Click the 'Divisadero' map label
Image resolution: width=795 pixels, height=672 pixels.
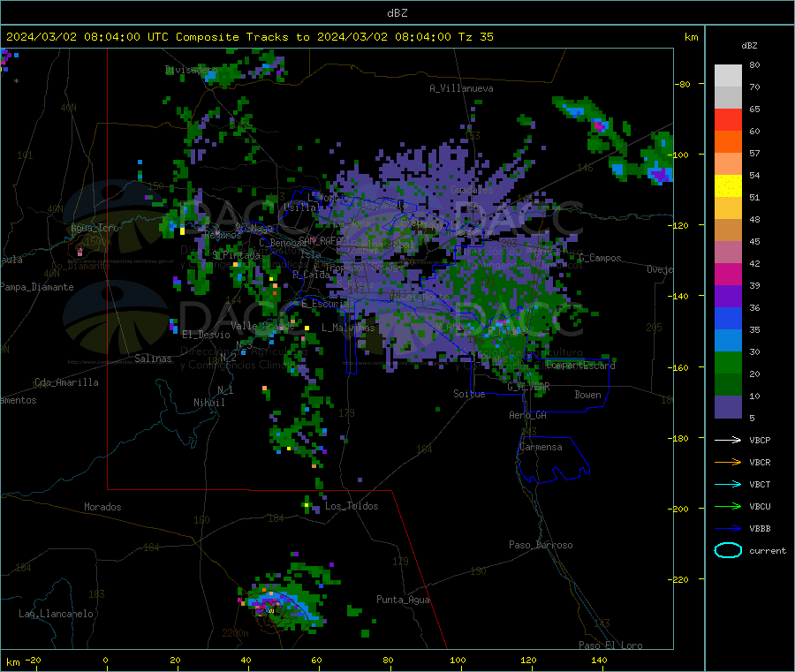[x=191, y=70]
